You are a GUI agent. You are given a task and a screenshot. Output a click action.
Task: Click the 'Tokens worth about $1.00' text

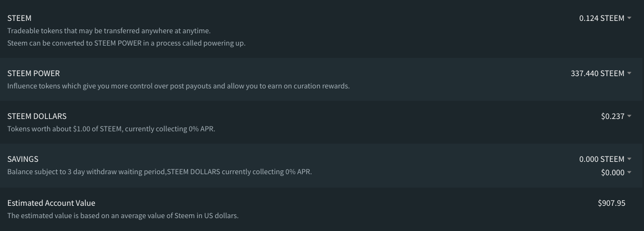(111, 129)
